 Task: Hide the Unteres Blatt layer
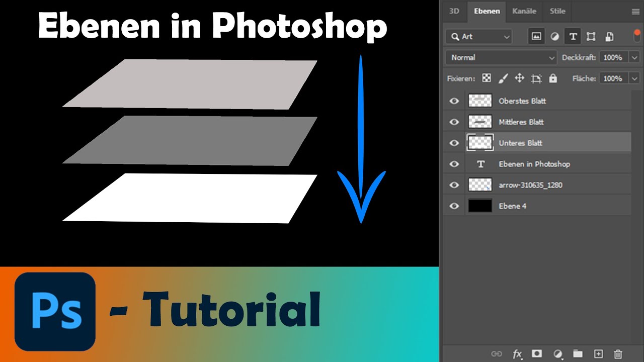click(454, 143)
